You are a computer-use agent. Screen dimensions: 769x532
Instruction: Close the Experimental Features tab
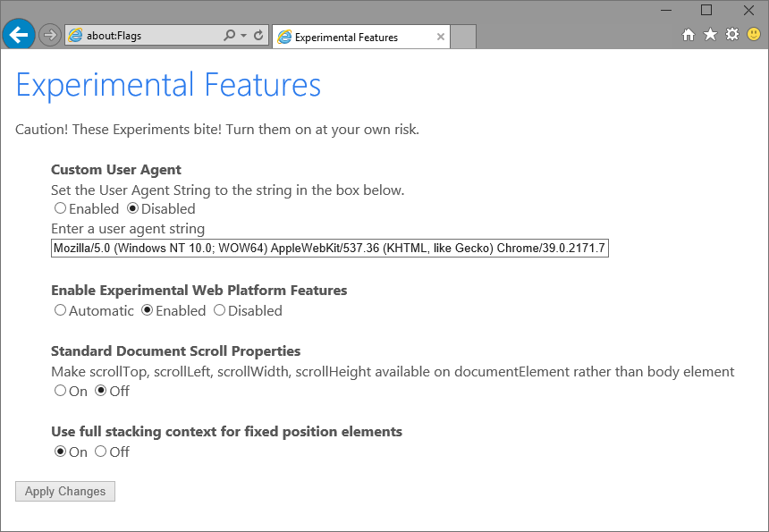[440, 37]
